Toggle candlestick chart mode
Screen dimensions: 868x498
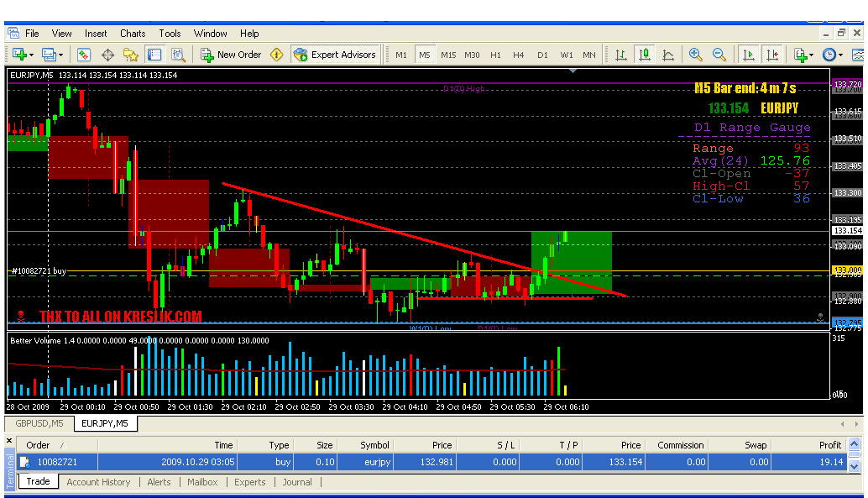(x=645, y=55)
